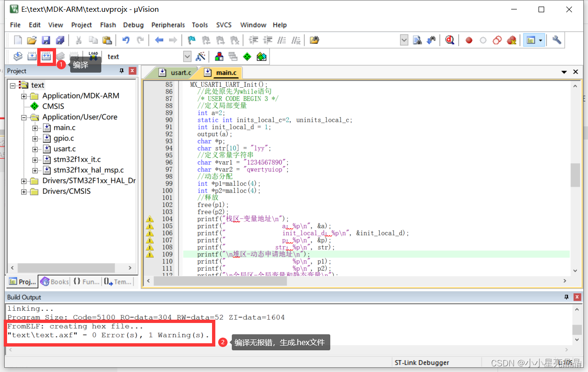Screen dimensions: 588x372
Task: Collapse the text project root node
Action: pos(13,85)
